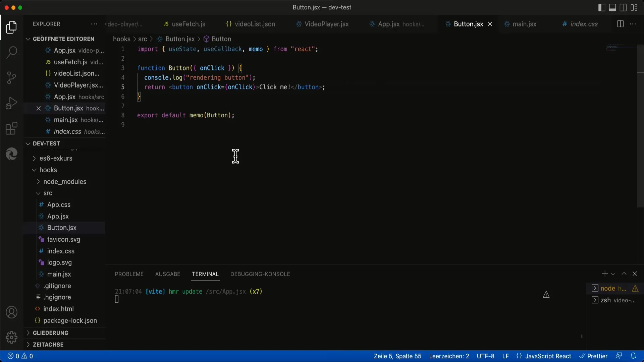The height and width of the screenshot is (362, 644).
Task: Click the Explorer more actions ellipsis
Action: click(x=94, y=24)
